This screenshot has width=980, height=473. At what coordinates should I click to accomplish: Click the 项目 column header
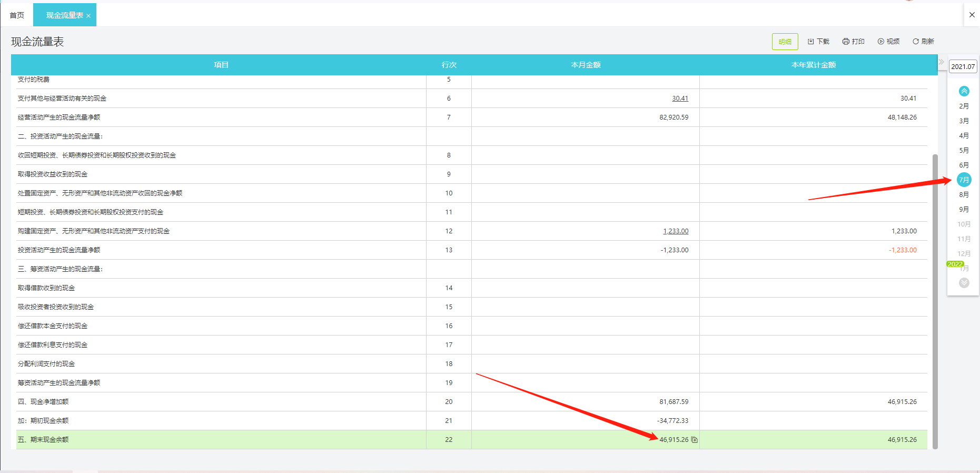[221, 65]
